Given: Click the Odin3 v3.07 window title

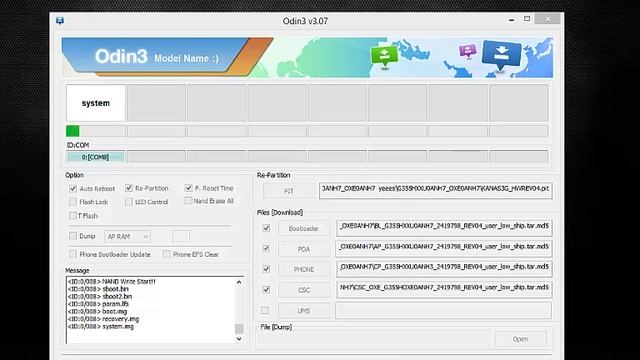Looking at the screenshot, I should [305, 21].
